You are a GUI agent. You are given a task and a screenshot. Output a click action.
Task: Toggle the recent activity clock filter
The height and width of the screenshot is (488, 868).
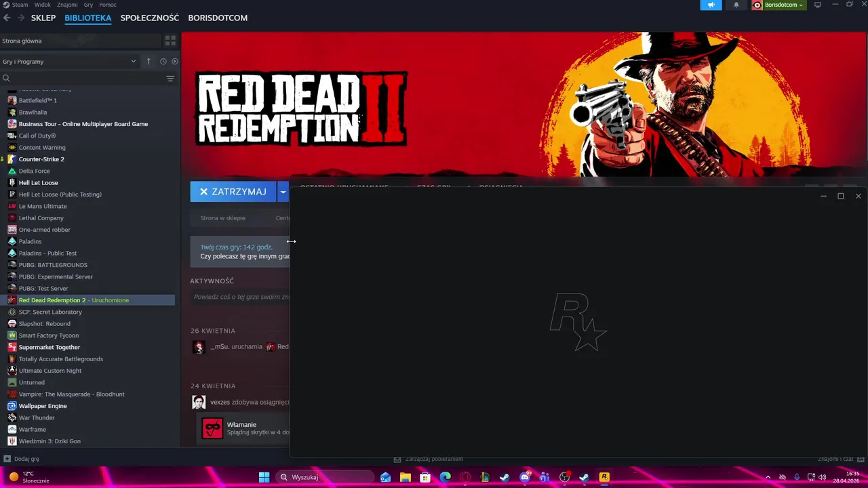[x=163, y=61]
